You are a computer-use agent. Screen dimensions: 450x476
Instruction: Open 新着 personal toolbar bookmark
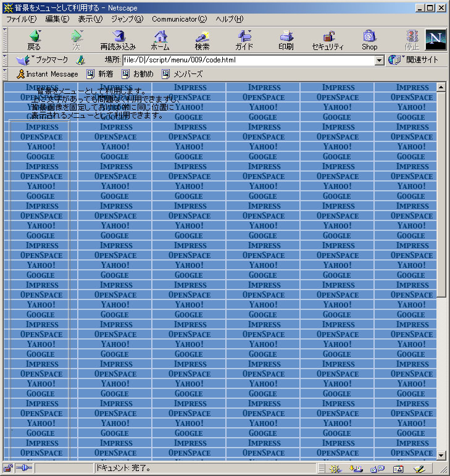[x=100, y=74]
